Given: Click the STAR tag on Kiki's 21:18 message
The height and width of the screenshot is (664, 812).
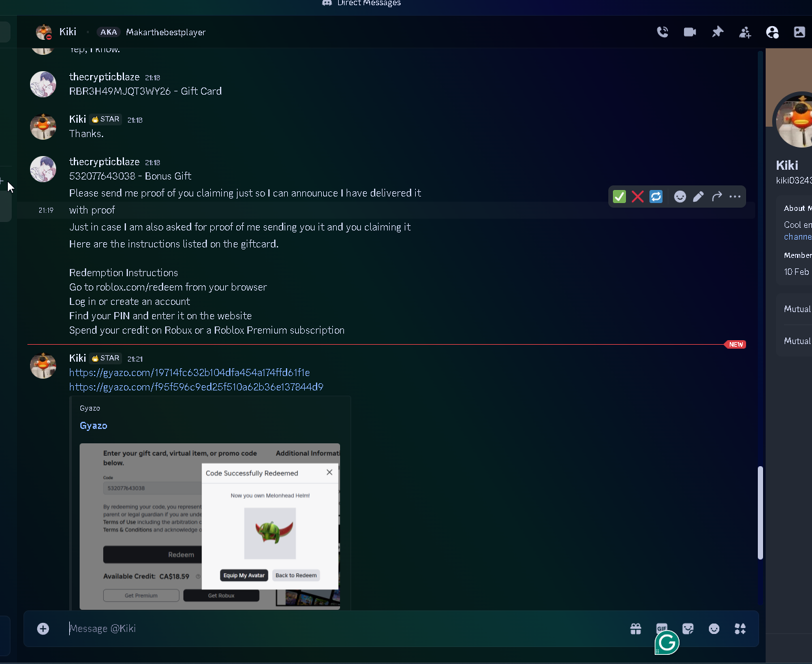Looking at the screenshot, I should [106, 119].
